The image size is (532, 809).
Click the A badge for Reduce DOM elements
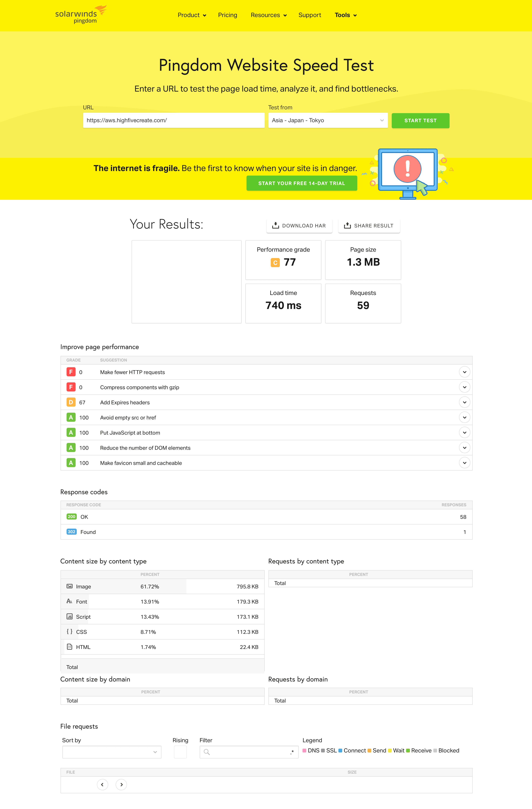coord(71,448)
